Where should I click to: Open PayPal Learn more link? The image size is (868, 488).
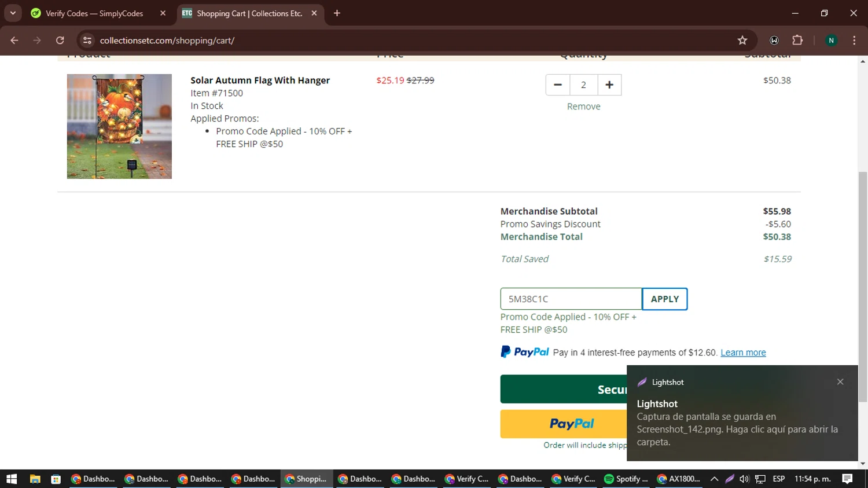[743, 353]
